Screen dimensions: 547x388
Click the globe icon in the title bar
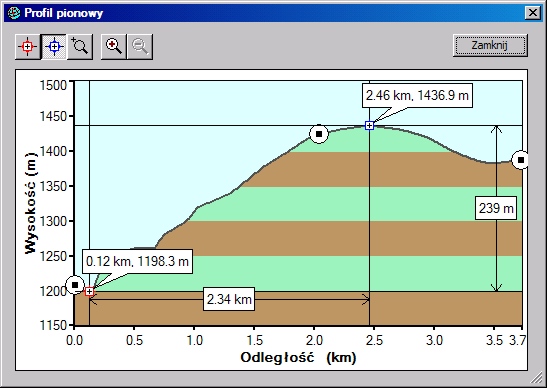(x=14, y=13)
